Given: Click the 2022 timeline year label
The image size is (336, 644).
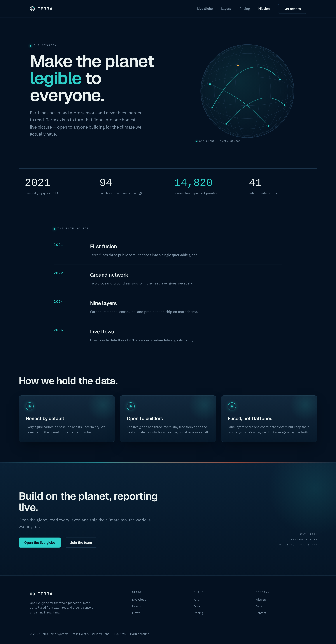Looking at the screenshot, I should click(x=58, y=273).
